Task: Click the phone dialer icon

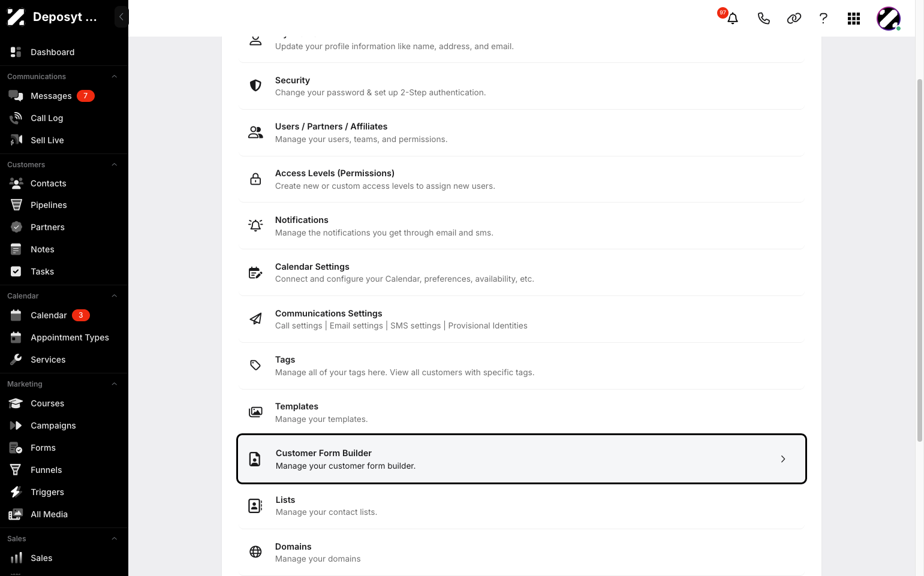Action: (763, 19)
